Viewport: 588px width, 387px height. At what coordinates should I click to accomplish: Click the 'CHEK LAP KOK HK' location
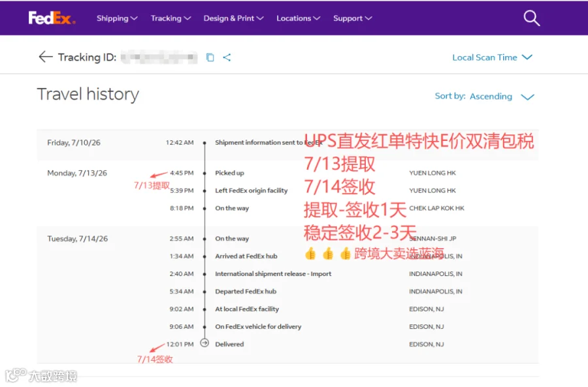click(x=436, y=208)
